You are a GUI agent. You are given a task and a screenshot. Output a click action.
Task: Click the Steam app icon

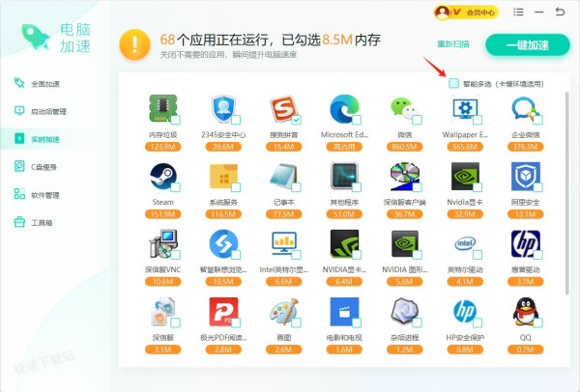162,176
